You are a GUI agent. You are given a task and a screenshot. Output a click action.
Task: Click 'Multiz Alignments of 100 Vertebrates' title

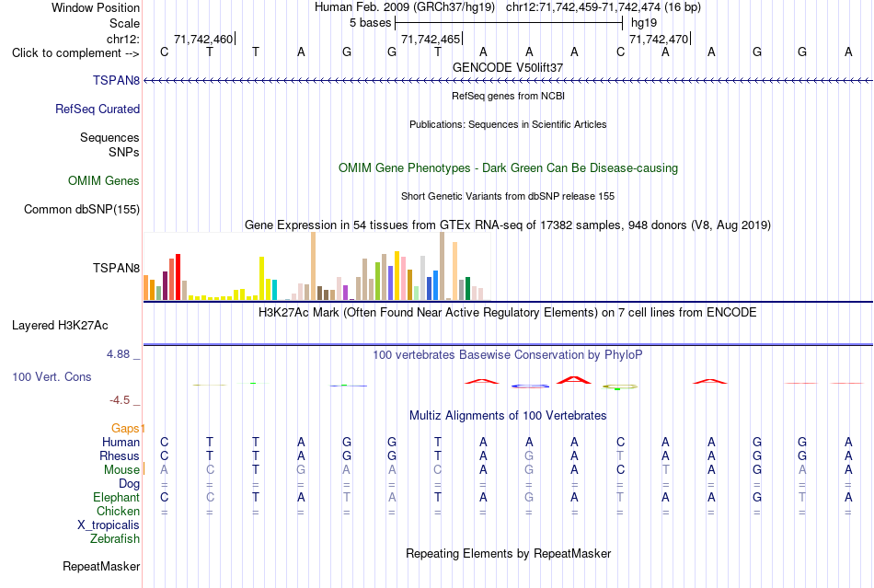508,415
